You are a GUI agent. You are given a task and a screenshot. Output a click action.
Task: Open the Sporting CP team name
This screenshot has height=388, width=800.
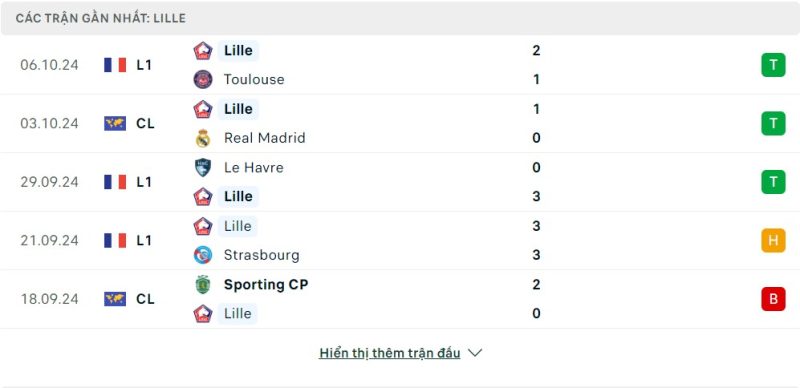pos(266,284)
